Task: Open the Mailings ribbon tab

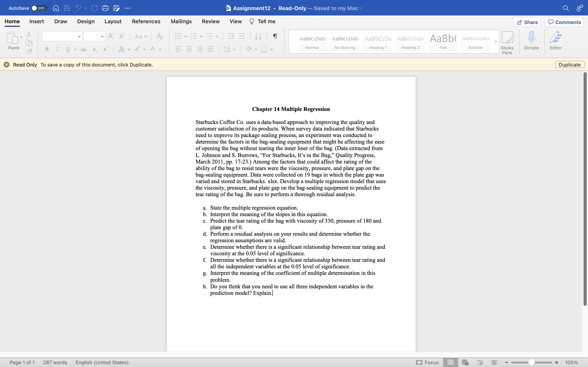Action: click(181, 21)
